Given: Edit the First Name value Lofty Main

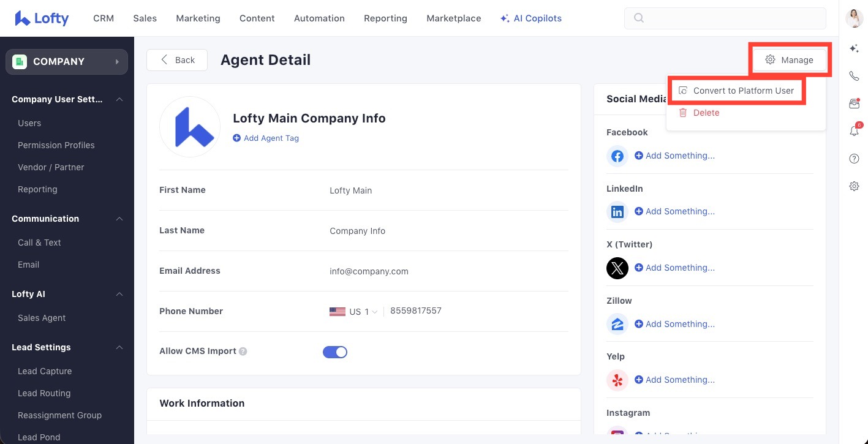Looking at the screenshot, I should click(x=351, y=190).
